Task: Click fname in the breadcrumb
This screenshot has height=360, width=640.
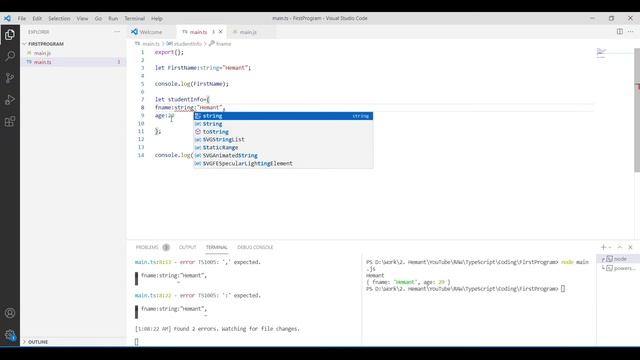Action: pos(223,44)
